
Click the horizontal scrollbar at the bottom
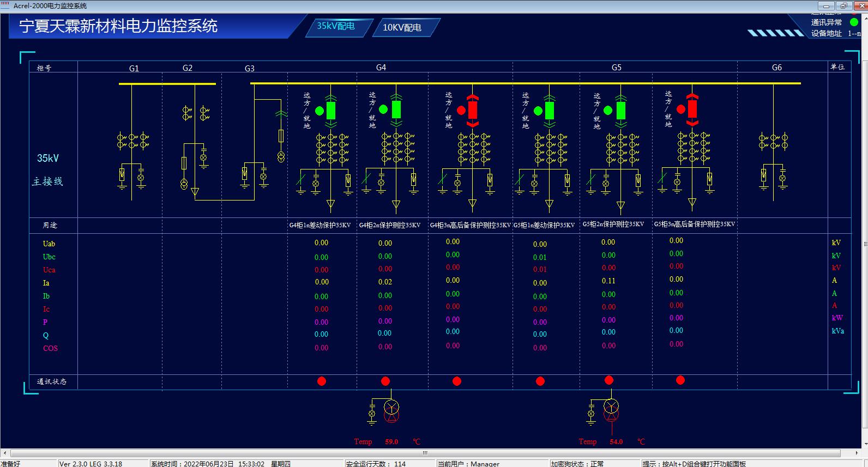click(425, 453)
